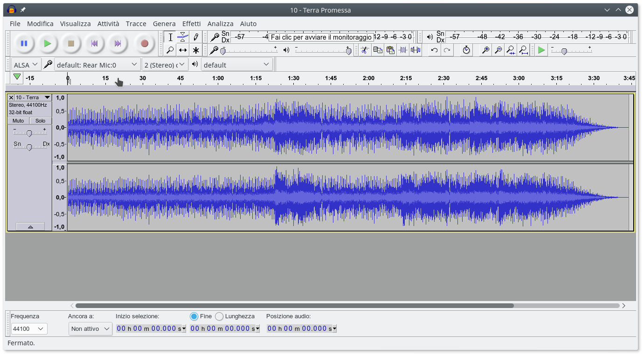Click the timeline quick-play green triangle
This screenshot has height=356, width=644.
tap(17, 77)
